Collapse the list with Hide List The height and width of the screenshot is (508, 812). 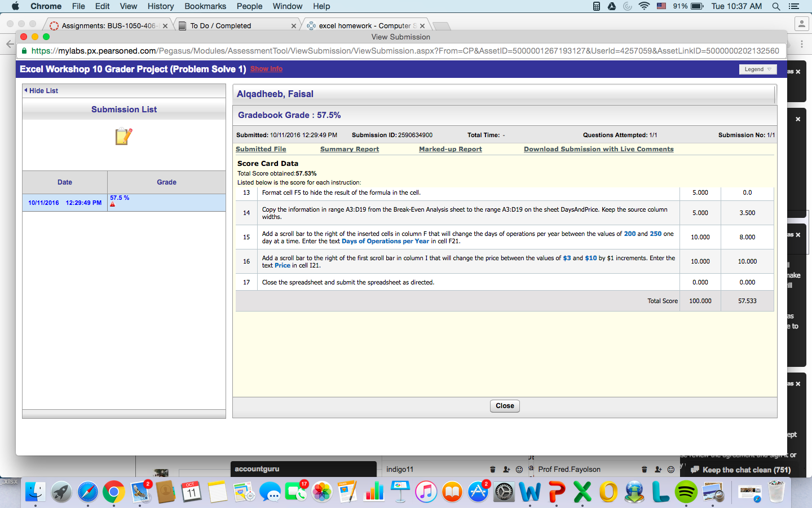41,90
